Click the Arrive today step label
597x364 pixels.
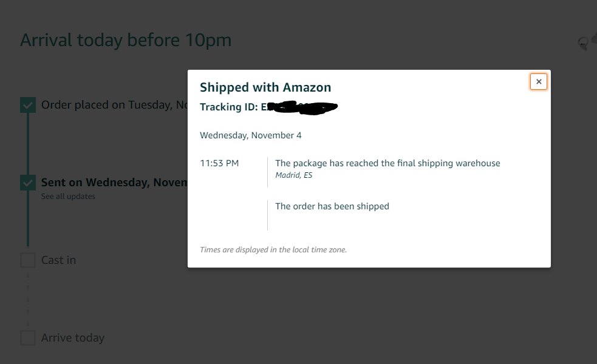(x=73, y=338)
